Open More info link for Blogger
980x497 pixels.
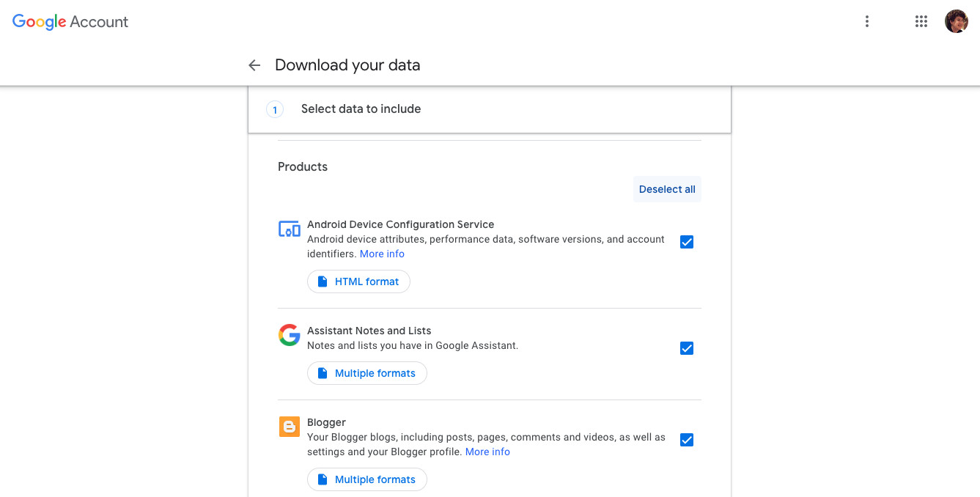487,452
